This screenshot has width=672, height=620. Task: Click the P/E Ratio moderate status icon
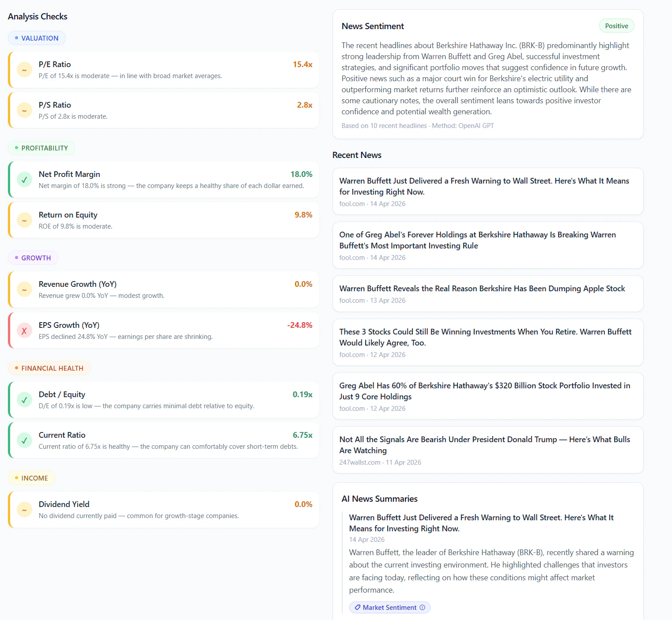pos(24,70)
